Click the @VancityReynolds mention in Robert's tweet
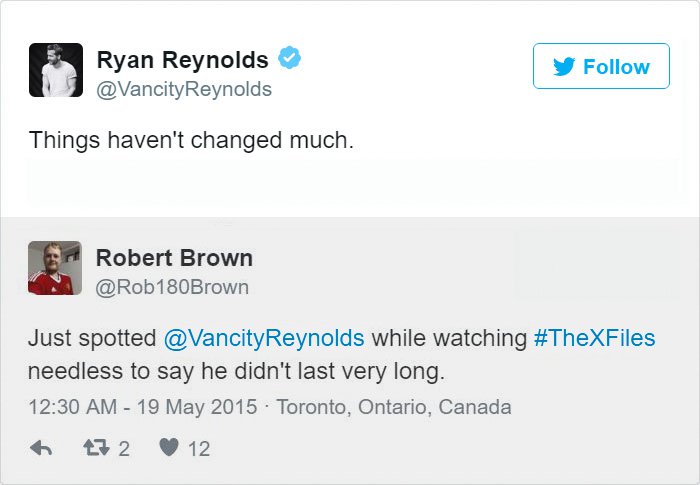Viewport: 700px width, 485px height. click(x=263, y=337)
